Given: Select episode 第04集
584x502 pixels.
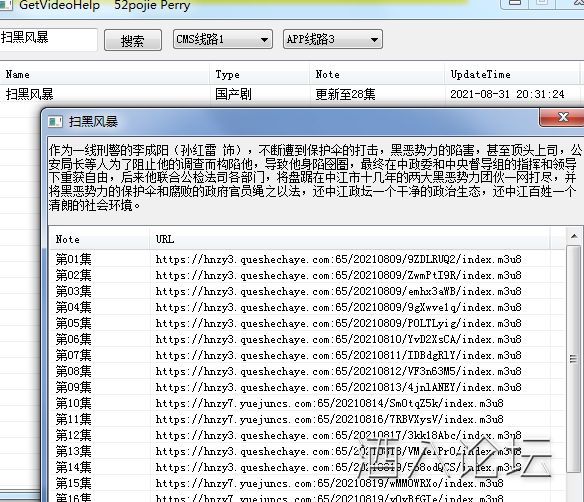Looking at the screenshot, I should 74,307.
